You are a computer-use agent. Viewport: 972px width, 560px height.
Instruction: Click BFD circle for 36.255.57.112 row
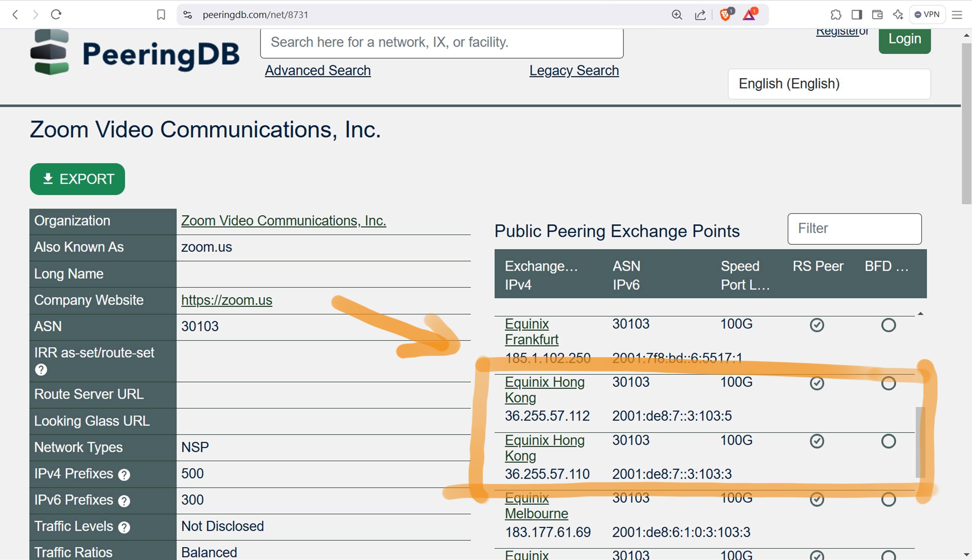point(888,383)
